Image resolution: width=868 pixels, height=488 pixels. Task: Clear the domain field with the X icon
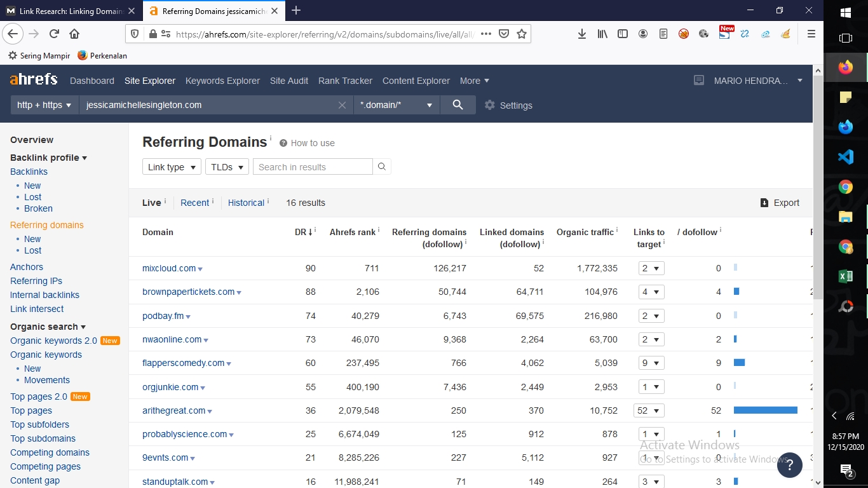click(x=342, y=105)
